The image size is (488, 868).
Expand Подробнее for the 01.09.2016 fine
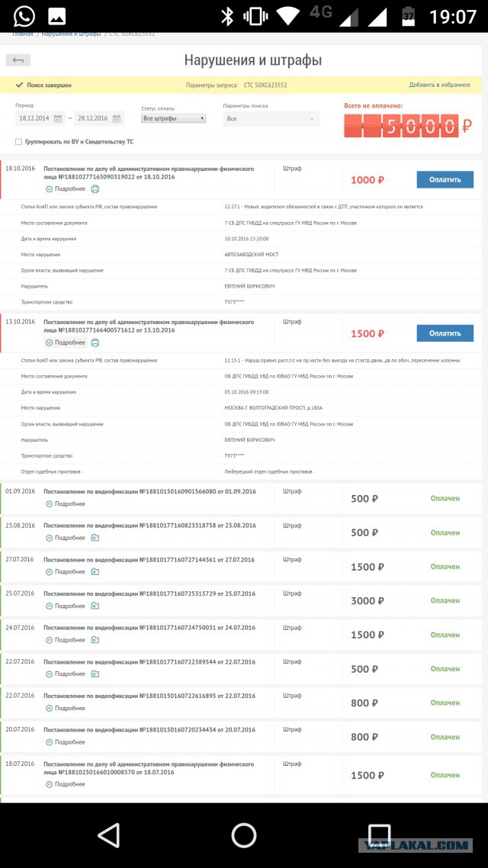[x=66, y=503]
